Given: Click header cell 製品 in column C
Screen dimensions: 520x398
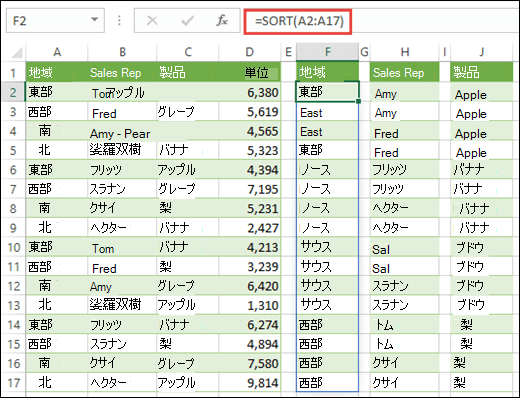Looking at the screenshot, I should click(x=188, y=72).
